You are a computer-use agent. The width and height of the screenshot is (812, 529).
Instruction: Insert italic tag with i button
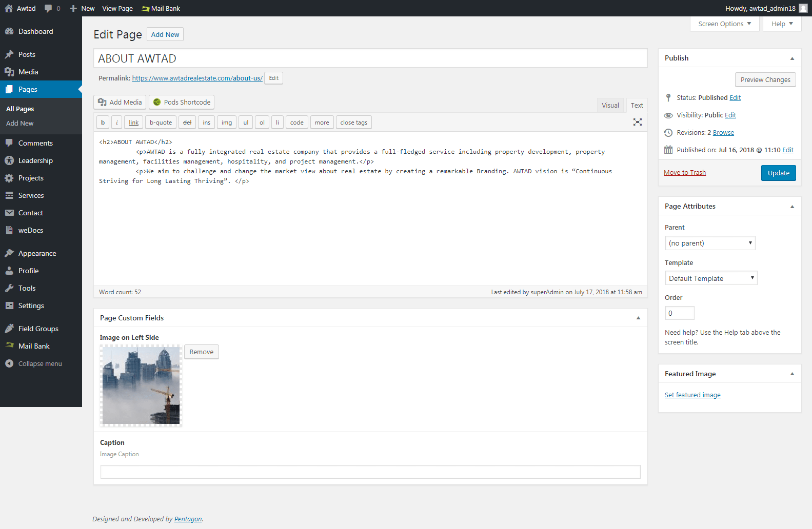(117, 123)
